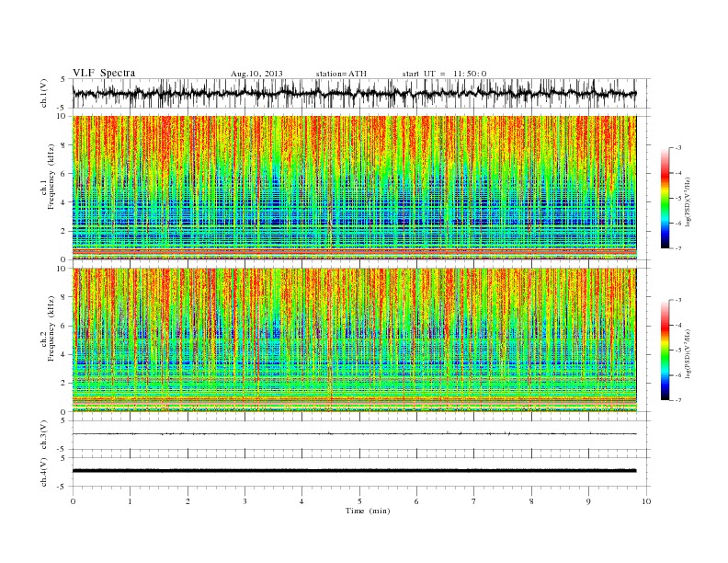The image size is (728, 563).
Task: Click the "-7" label below ch.2 color bar
Action: tap(677, 400)
